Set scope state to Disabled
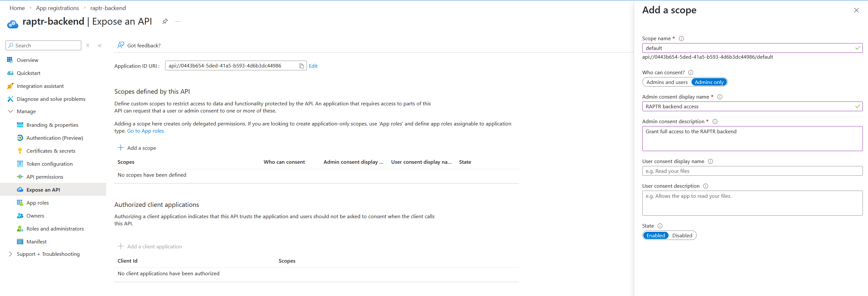This screenshot has height=296, width=868. coord(682,235)
